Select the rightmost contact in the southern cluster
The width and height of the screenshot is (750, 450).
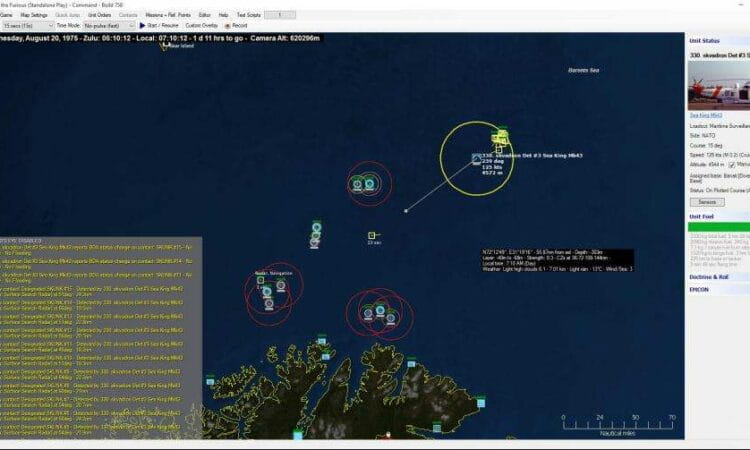point(391,318)
